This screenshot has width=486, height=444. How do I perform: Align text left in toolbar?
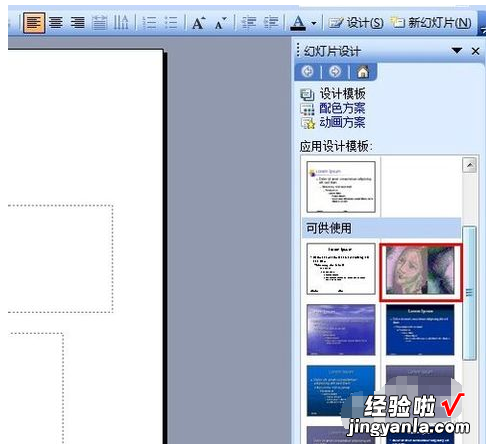coord(34,23)
